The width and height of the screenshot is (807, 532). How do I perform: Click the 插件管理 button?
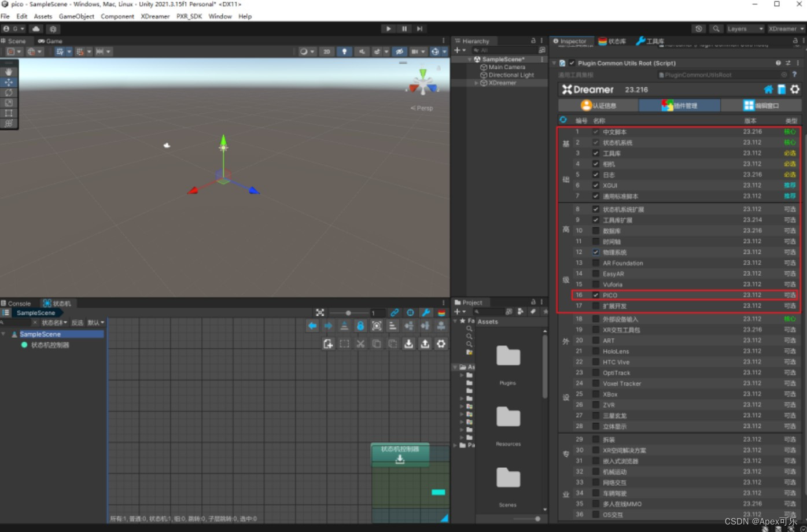pyautogui.click(x=680, y=105)
